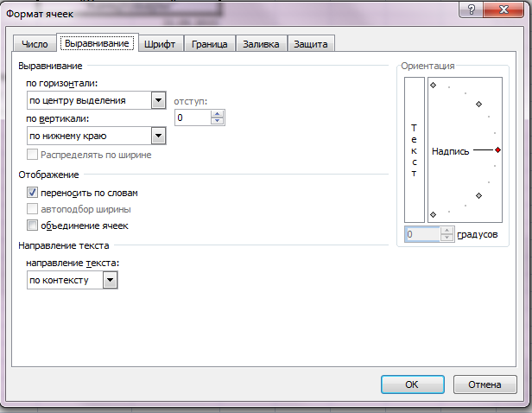Toggle автоподбор ширины checkbox
532x413 pixels.
tap(32, 209)
